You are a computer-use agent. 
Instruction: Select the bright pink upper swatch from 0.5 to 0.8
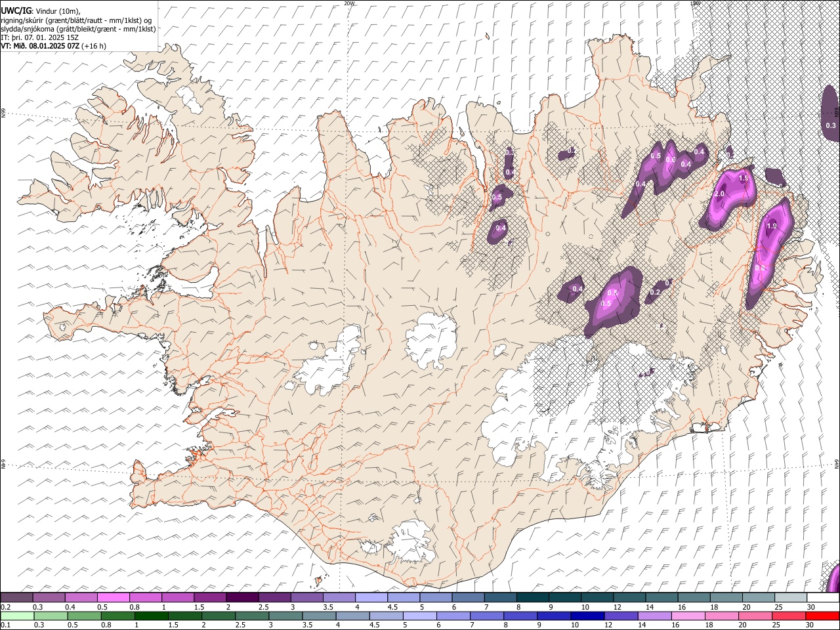(113, 598)
